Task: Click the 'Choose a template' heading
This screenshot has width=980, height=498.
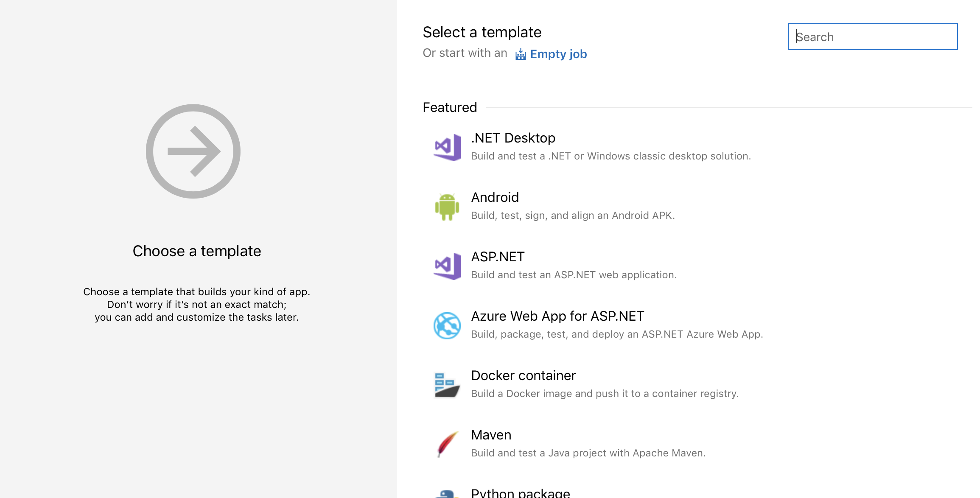Action: click(197, 251)
